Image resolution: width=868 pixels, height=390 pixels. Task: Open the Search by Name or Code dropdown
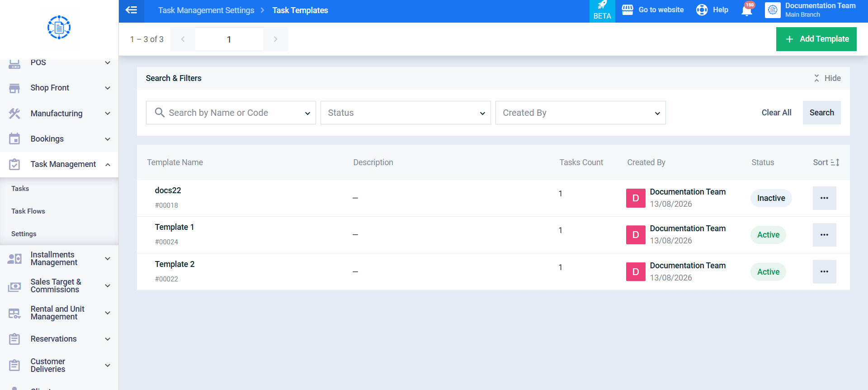click(x=231, y=113)
